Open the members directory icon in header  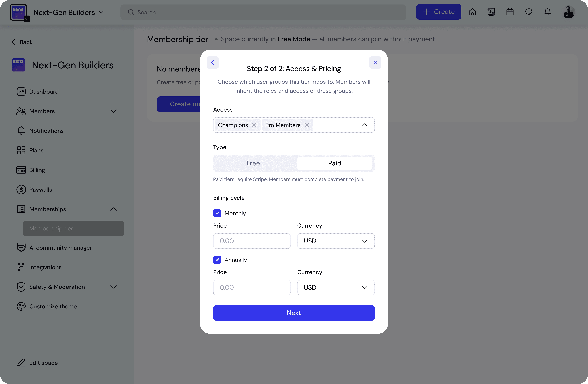(491, 12)
